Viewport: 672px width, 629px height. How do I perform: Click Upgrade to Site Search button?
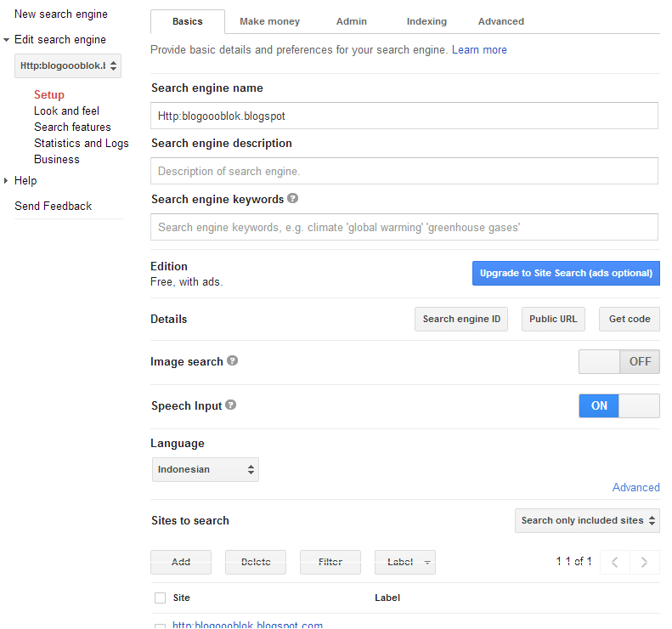click(x=566, y=273)
